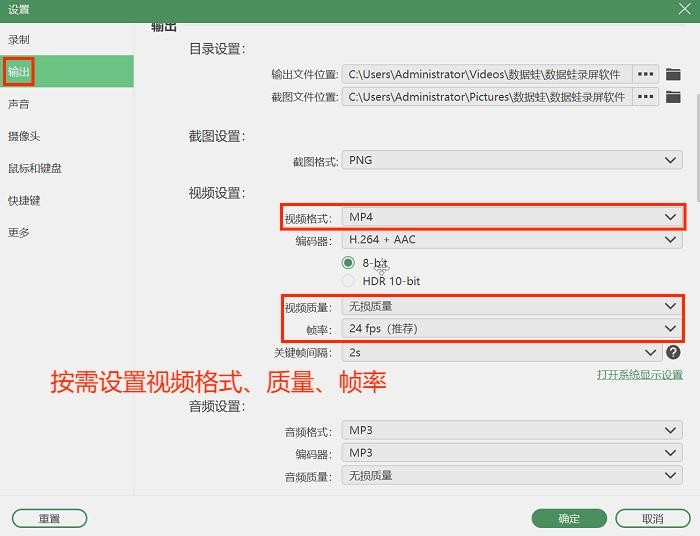Expand the screenshot format PNG dropdown
The width and height of the screenshot is (700, 536).
(512, 160)
